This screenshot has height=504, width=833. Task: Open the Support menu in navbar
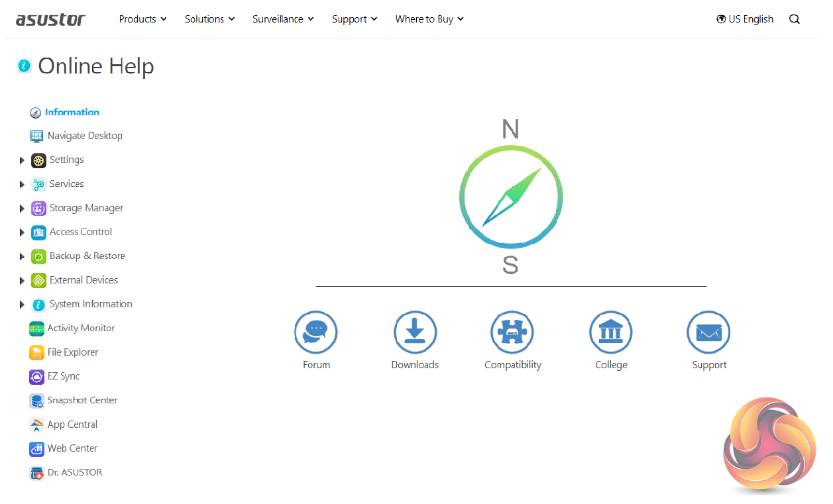point(355,19)
